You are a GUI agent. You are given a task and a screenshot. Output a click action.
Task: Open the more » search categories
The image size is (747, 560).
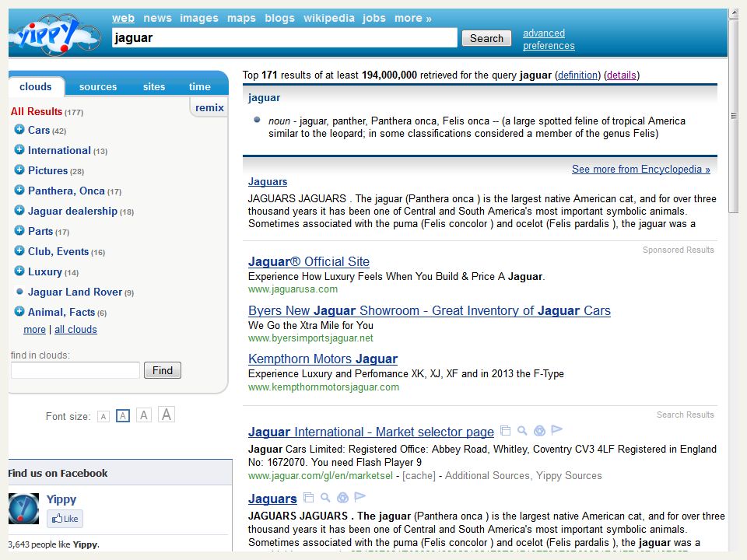pyautogui.click(x=412, y=18)
